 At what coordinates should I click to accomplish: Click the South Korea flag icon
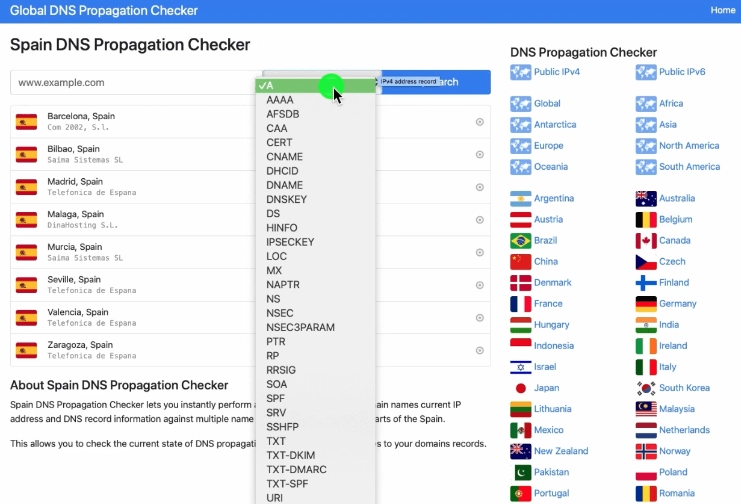pyautogui.click(x=646, y=388)
